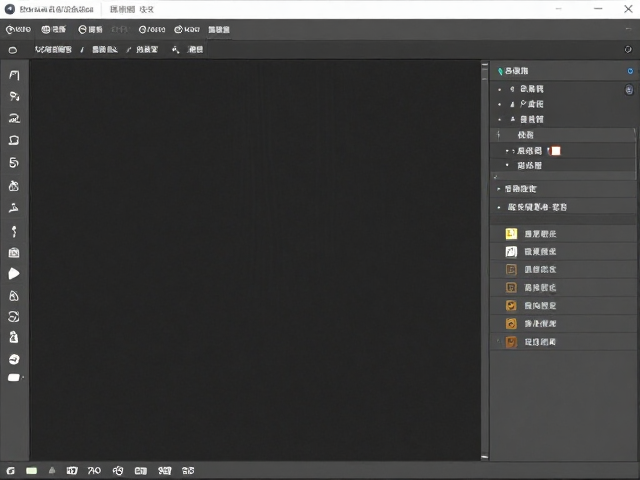The height and width of the screenshot is (480, 640).
Task: Toggle the green indicator in the bottom status bar
Action: tap(31, 471)
